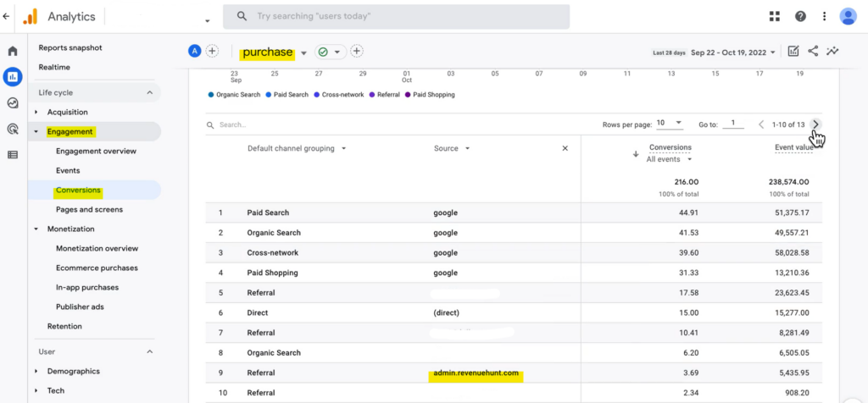Image resolution: width=868 pixels, height=403 pixels.
Task: Open Explore icon in the left rail
Action: (13, 102)
